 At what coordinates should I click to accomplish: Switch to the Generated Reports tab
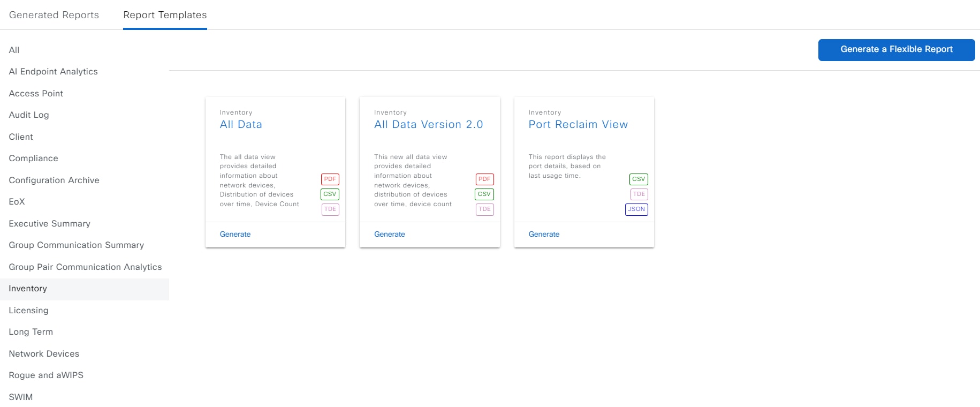click(54, 15)
